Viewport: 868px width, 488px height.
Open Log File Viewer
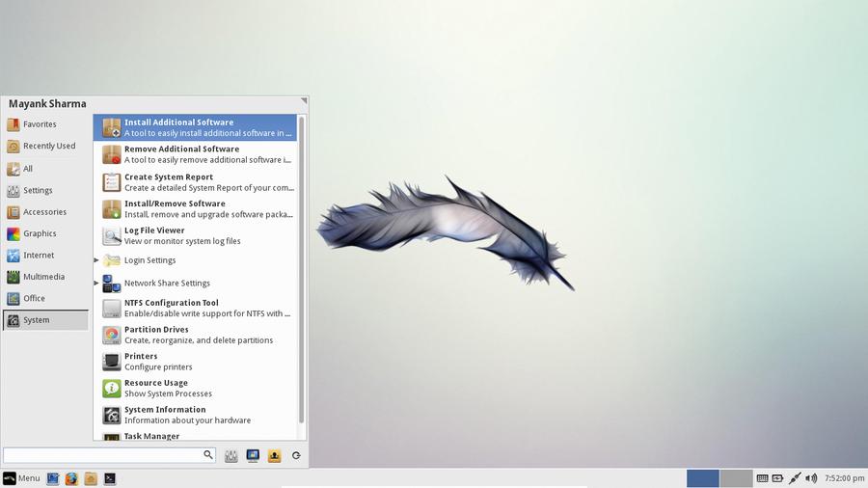tap(195, 235)
